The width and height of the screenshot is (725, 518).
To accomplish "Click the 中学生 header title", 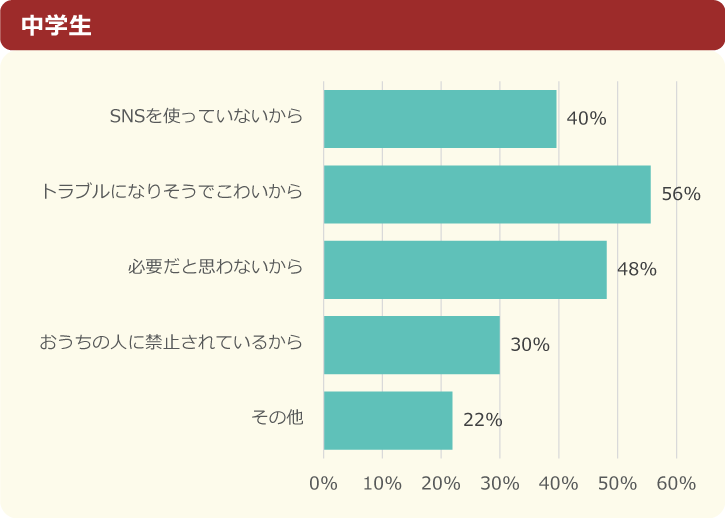I will tap(56, 25).
